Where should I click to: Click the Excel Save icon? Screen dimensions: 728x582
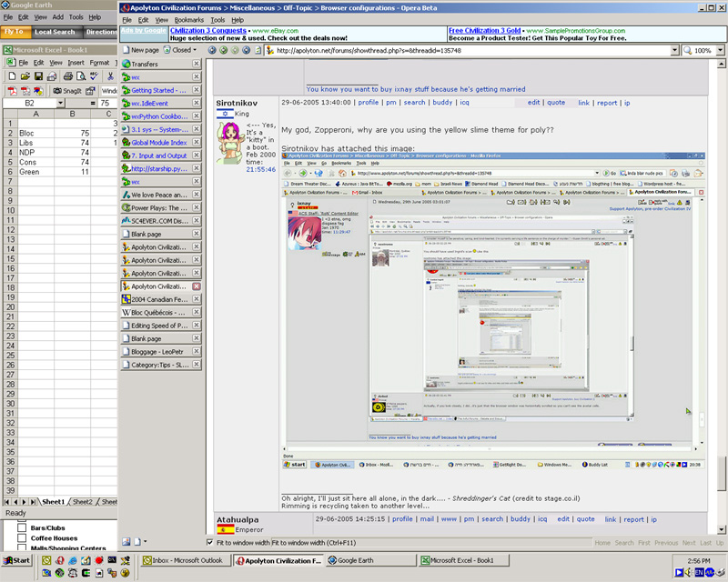[39, 76]
